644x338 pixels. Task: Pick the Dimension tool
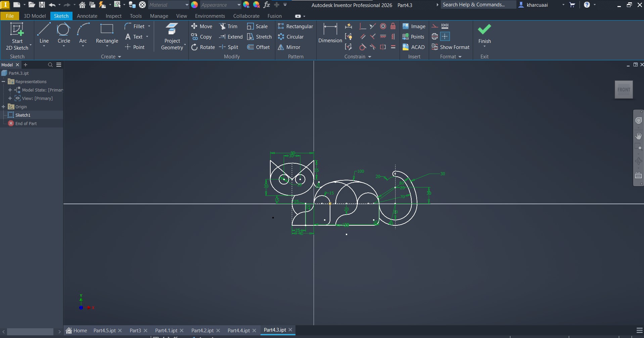[330, 33]
